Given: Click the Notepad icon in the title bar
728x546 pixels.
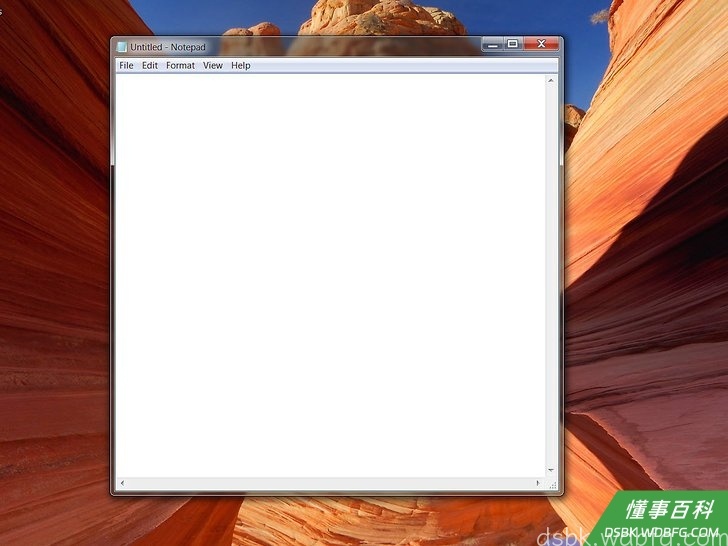Looking at the screenshot, I should tap(122, 47).
